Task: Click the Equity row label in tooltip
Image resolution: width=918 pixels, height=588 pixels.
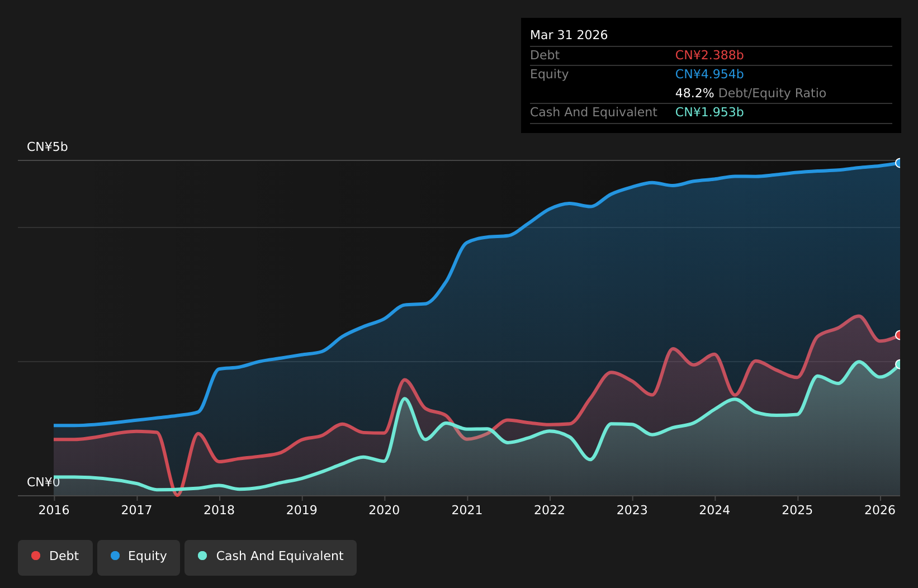Action: [x=549, y=74]
